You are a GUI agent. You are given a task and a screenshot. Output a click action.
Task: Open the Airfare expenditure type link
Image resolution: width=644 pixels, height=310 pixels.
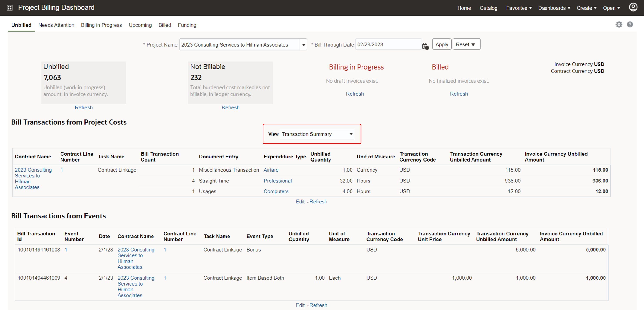(271, 170)
